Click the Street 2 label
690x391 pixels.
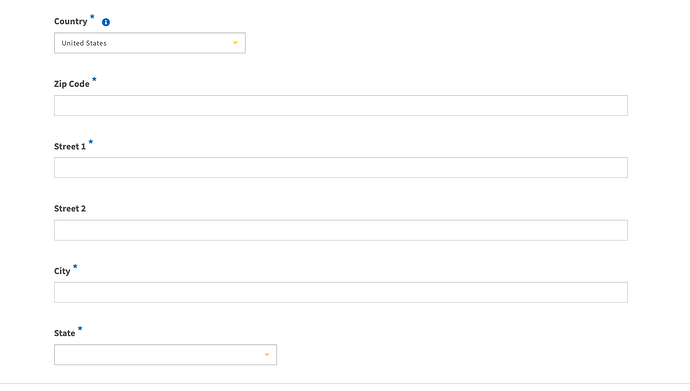pyautogui.click(x=70, y=208)
